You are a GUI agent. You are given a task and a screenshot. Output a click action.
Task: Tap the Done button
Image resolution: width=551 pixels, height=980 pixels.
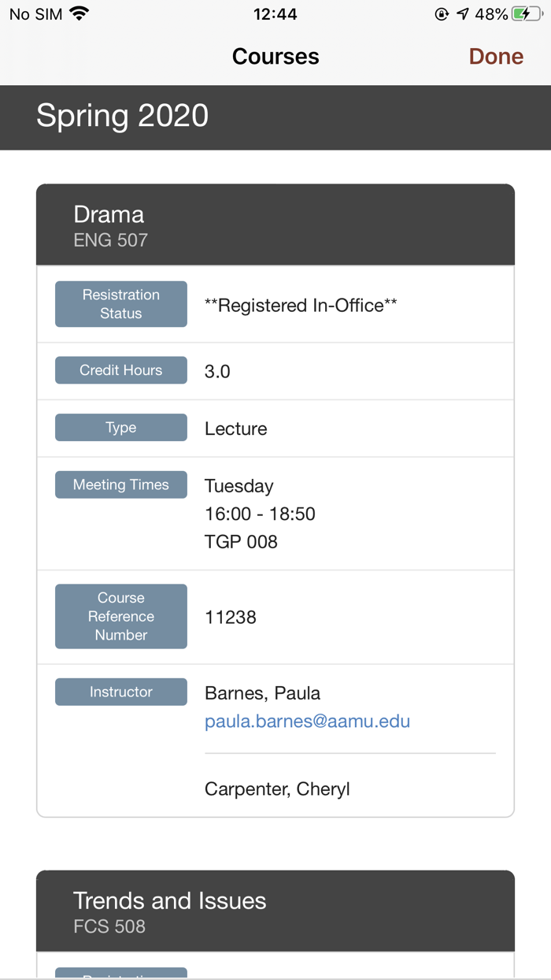[x=496, y=57]
